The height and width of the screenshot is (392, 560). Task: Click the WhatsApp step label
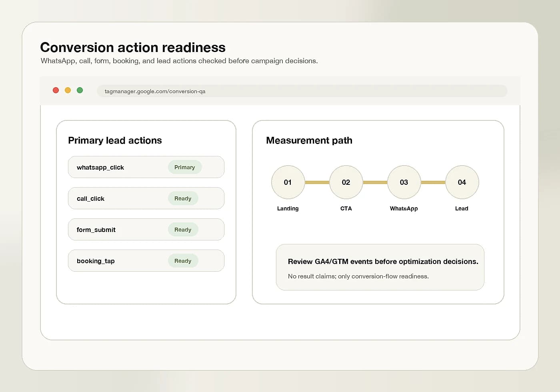click(x=404, y=208)
